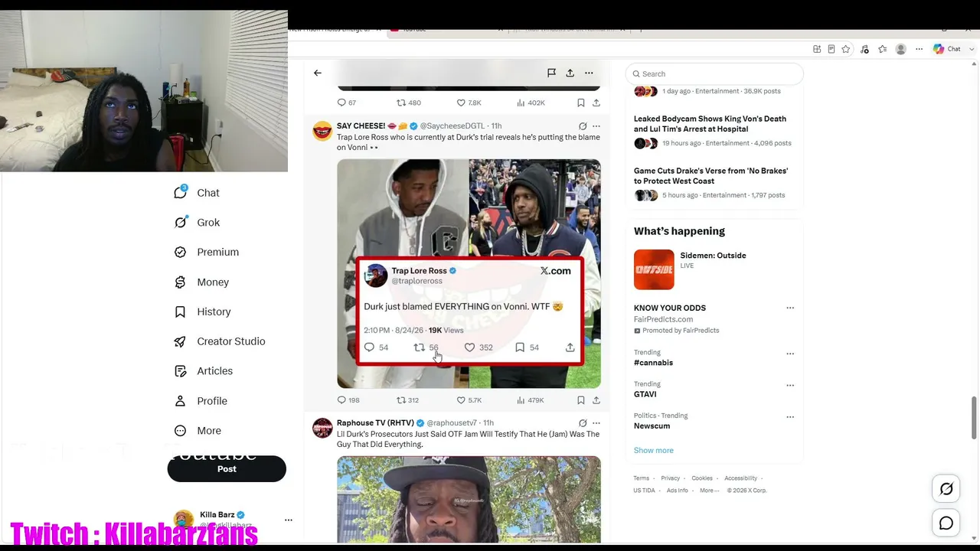Open the SAY CHEESE! profile avatar

click(x=322, y=131)
